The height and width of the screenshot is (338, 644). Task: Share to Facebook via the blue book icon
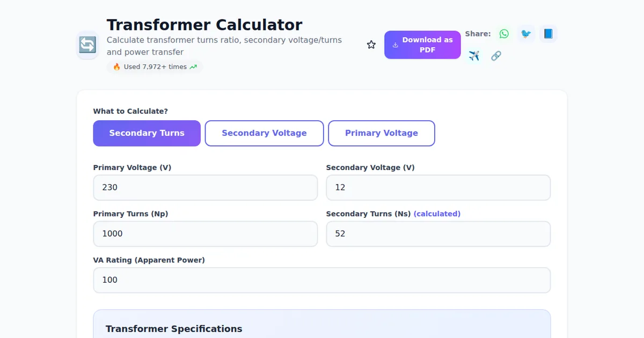(548, 33)
